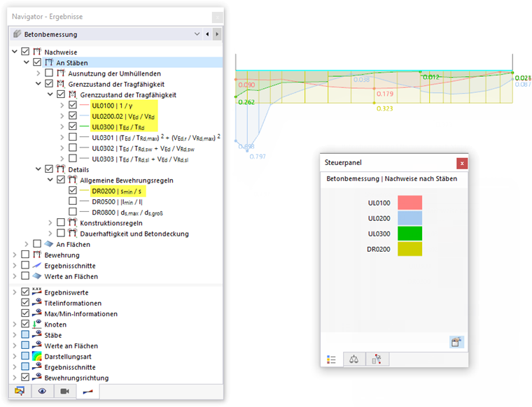532x407 pixels.
Task: Click the Werte an Flächen eye icon below Stäbe
Action: point(36,345)
